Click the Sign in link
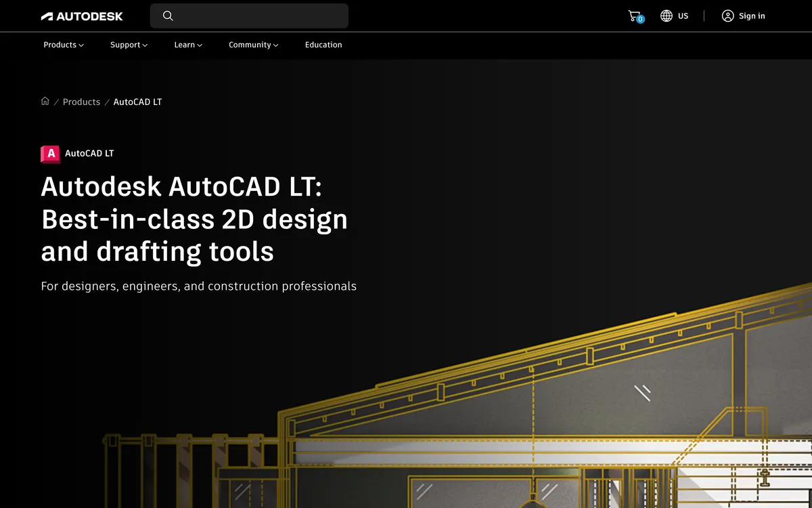 752,16
